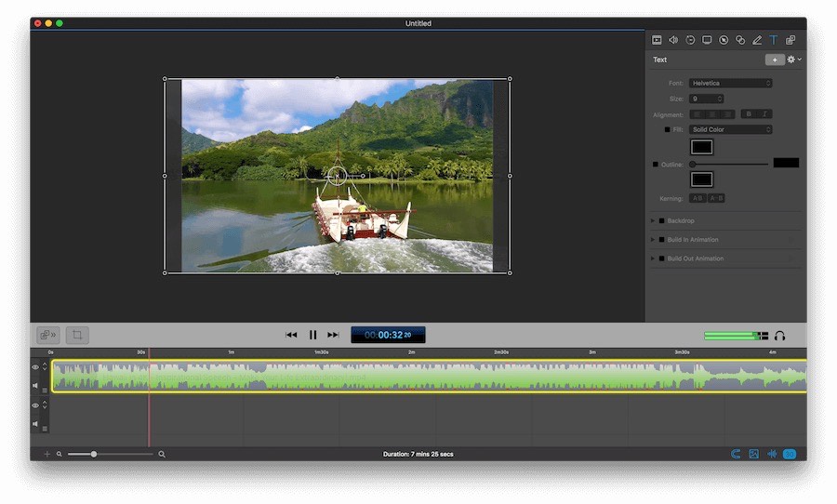Open the Annotations pencil tab
837x504 pixels.
[757, 40]
